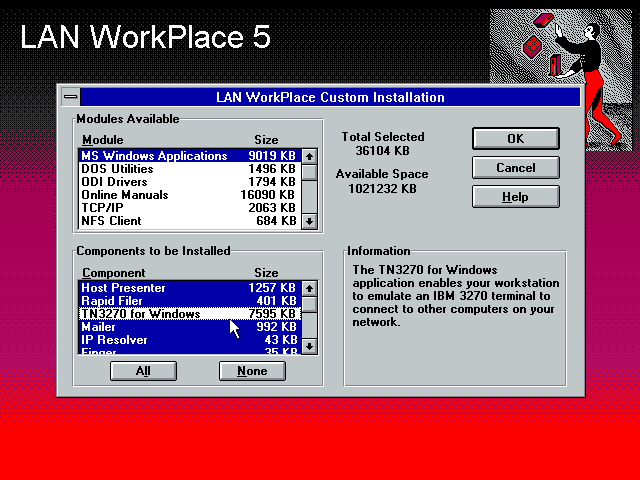Image resolution: width=640 pixels, height=480 pixels.
Task: Select the NFS Client module
Action: click(x=189, y=221)
